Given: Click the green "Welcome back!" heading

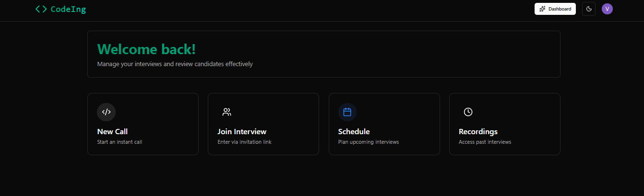Looking at the screenshot, I should 146,49.
